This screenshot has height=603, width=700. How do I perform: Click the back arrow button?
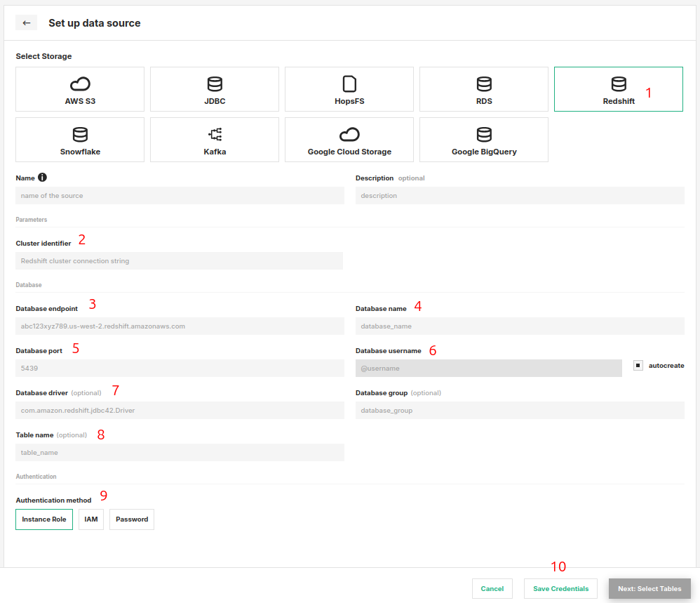click(27, 23)
